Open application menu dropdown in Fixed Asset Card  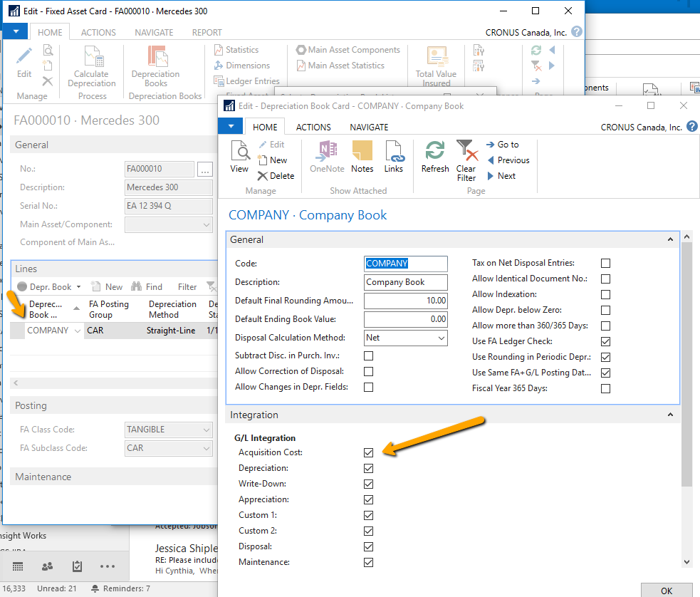pyautogui.click(x=16, y=32)
